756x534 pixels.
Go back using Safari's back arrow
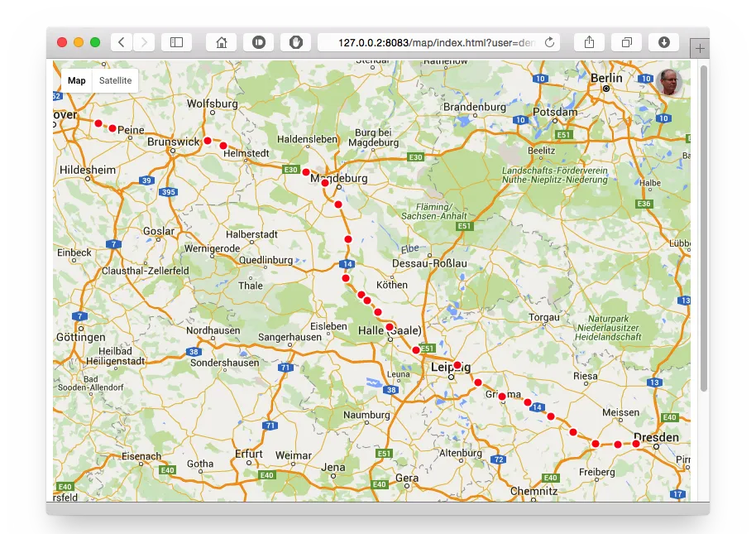[122, 42]
